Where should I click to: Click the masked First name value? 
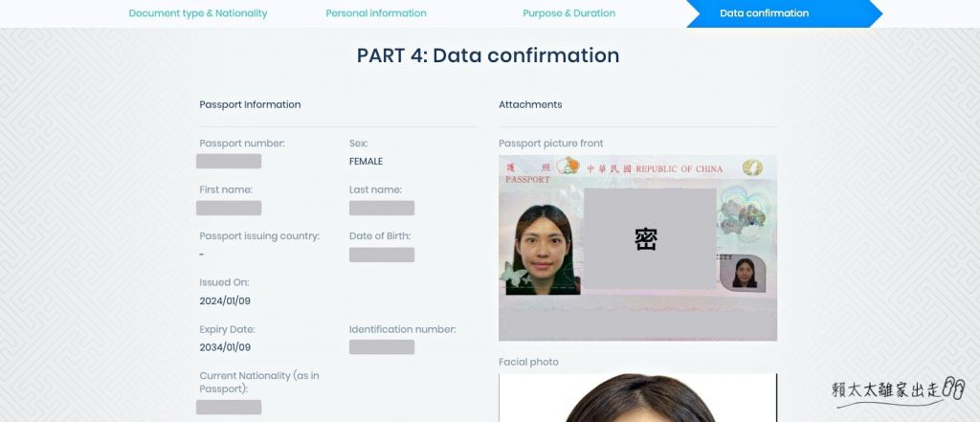pyautogui.click(x=229, y=209)
